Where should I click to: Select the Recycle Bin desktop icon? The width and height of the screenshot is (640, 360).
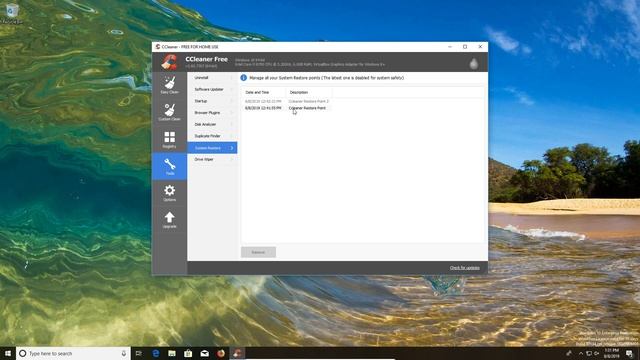coord(12,13)
